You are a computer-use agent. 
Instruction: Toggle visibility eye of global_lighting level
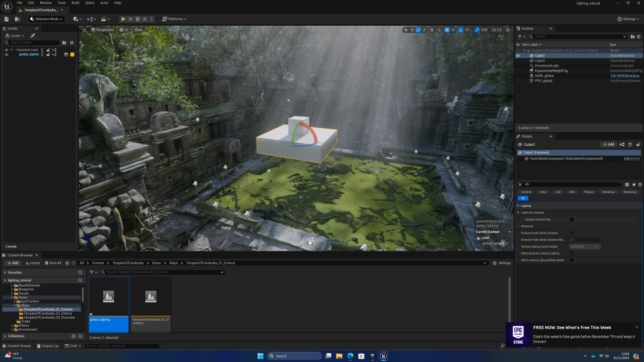(x=6, y=55)
